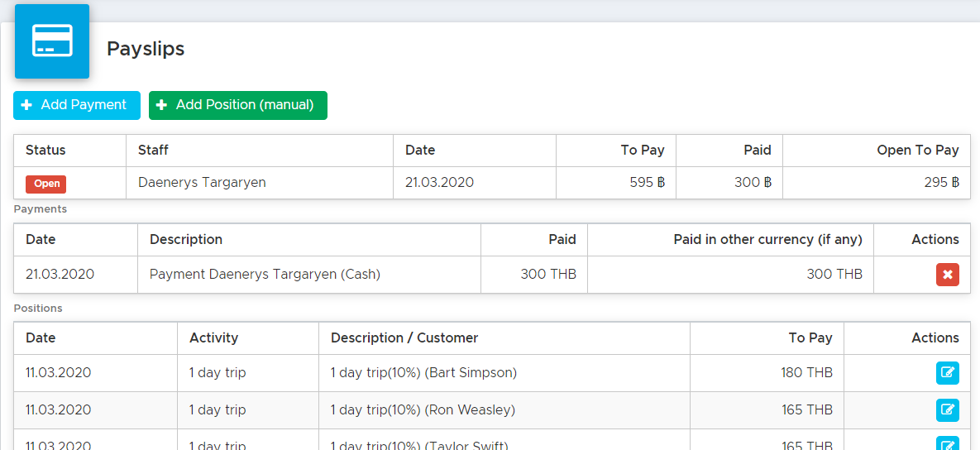Click the Open To Pay column header
Image resolution: width=980 pixels, height=450 pixels.
(x=917, y=150)
